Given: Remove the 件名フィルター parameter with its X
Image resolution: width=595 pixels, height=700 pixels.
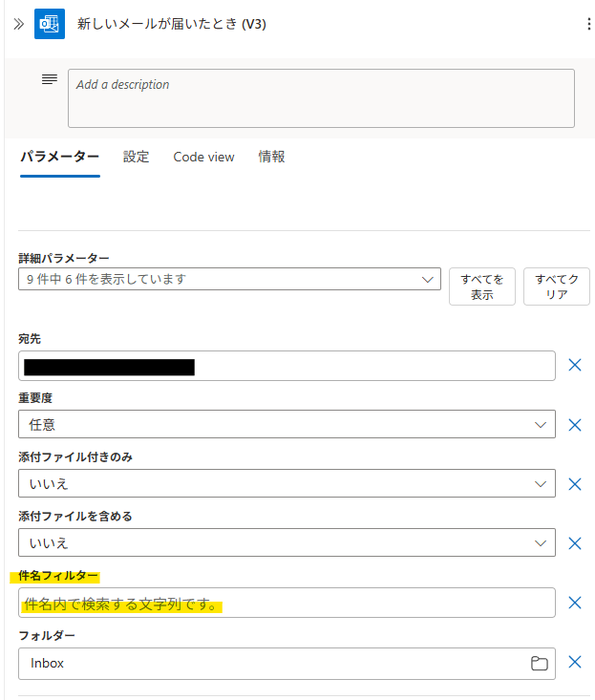Looking at the screenshot, I should pyautogui.click(x=575, y=603).
